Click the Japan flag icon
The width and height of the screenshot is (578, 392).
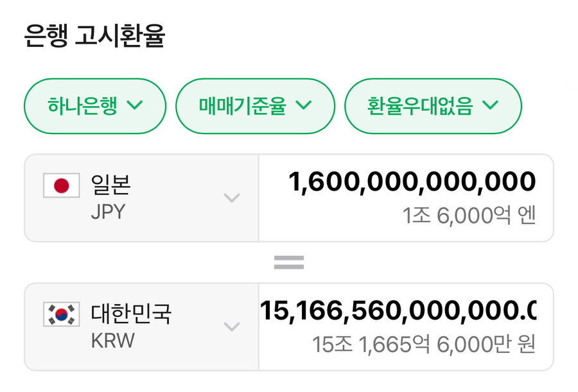[61, 185]
